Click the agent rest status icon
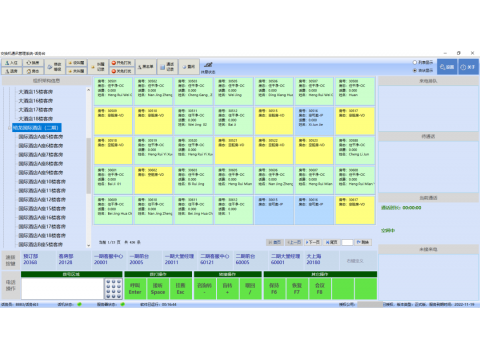The width and height of the screenshot is (480, 360). (x=208, y=67)
